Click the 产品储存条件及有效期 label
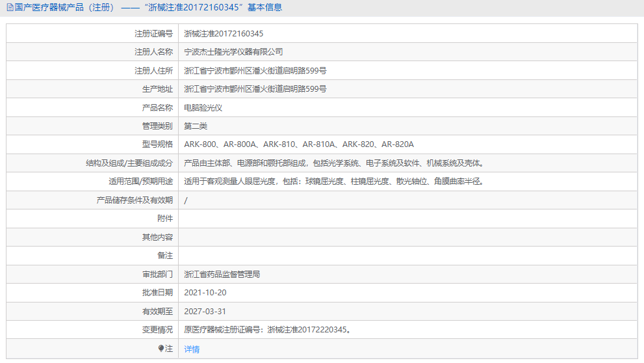The image size is (644, 363). click(x=135, y=200)
